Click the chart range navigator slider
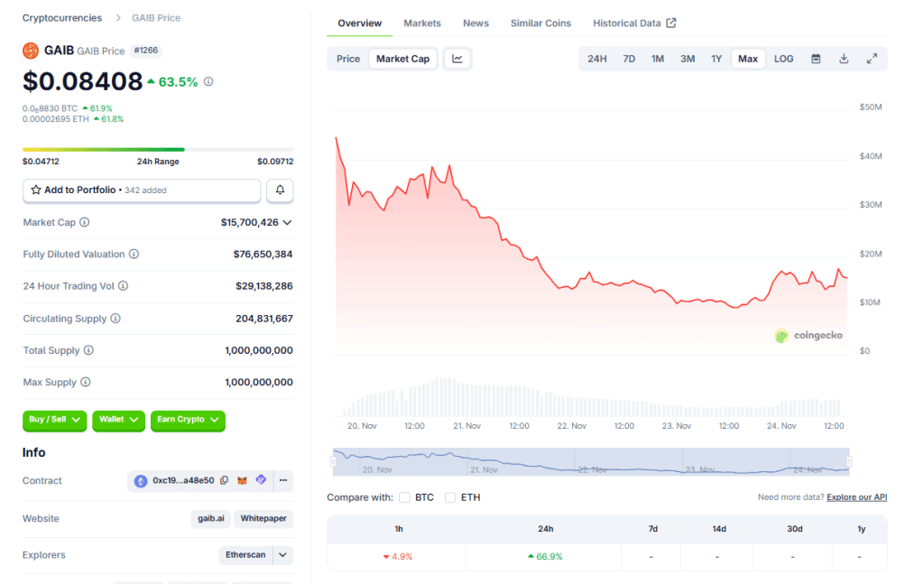 pos(591,461)
